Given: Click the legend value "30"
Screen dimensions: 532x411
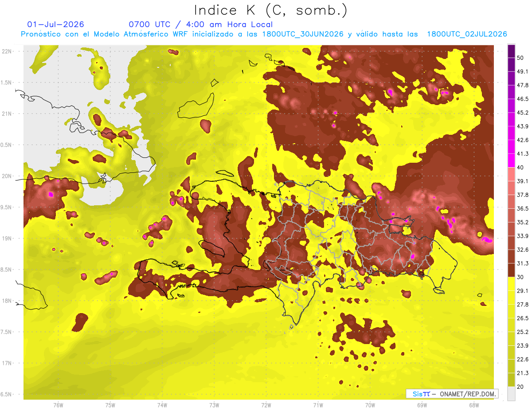Looking at the screenshot, I should pos(521,277).
